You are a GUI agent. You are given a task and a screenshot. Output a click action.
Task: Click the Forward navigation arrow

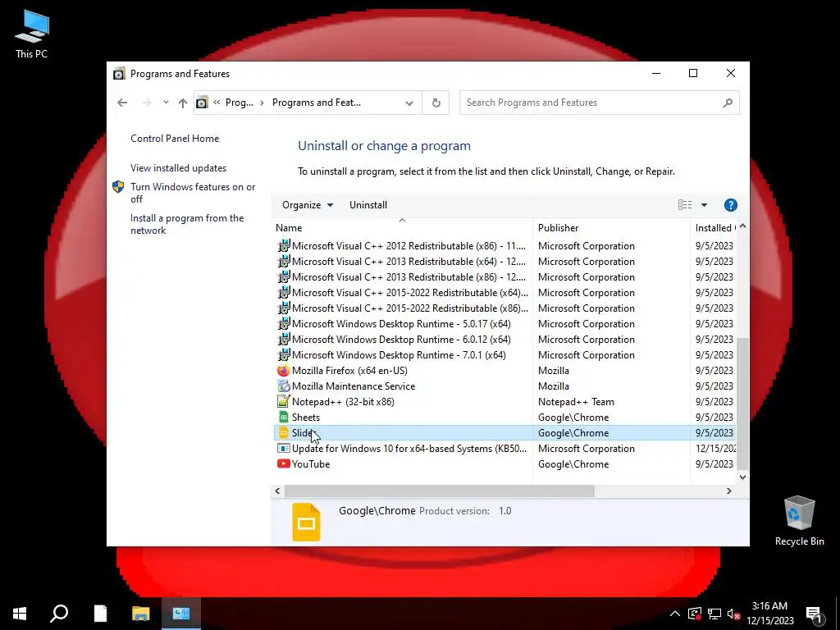click(x=146, y=103)
